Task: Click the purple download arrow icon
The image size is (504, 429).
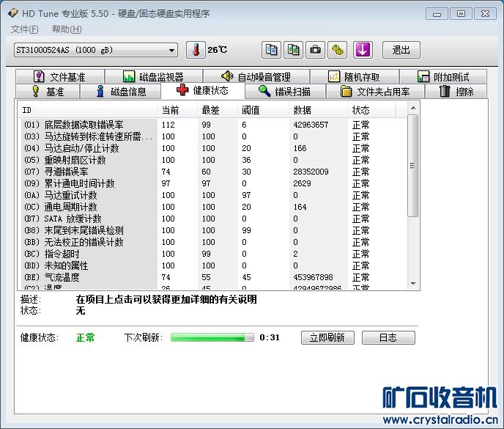Action: tap(363, 50)
